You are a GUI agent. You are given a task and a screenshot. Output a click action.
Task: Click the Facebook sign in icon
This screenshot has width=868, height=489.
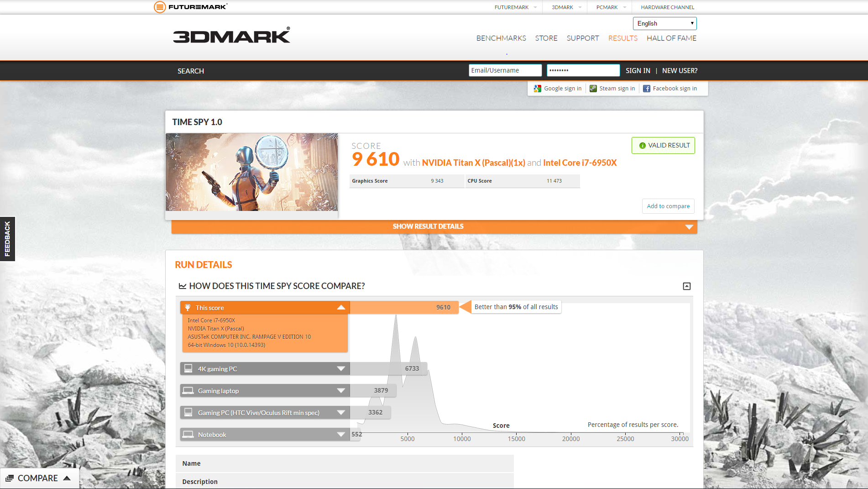click(x=647, y=89)
